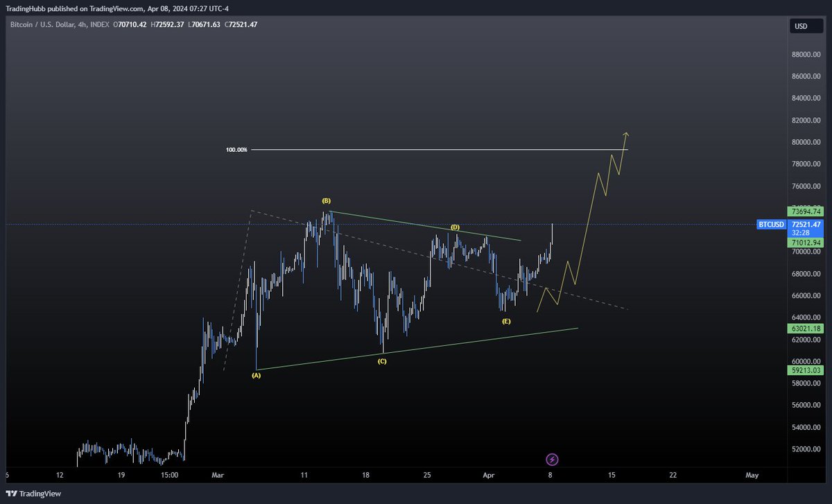Open the TradingView logo link
The image size is (832, 504).
34,494
